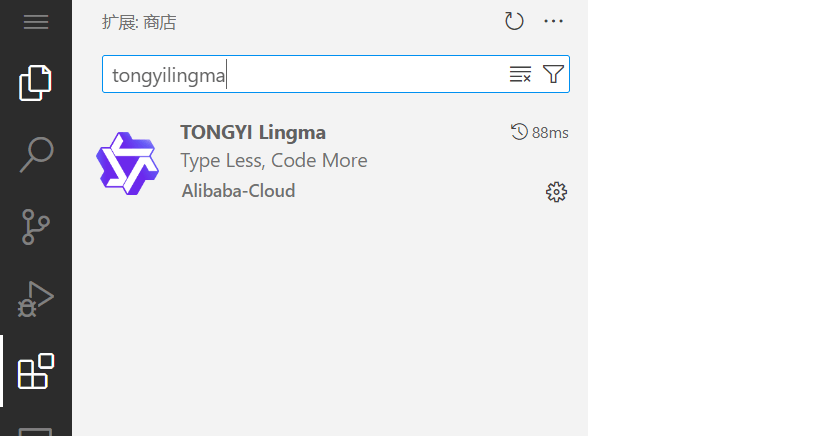Click the TONGYI Lingma logo thumbnail
Image resolution: width=814 pixels, height=436 pixels.
tap(127, 163)
